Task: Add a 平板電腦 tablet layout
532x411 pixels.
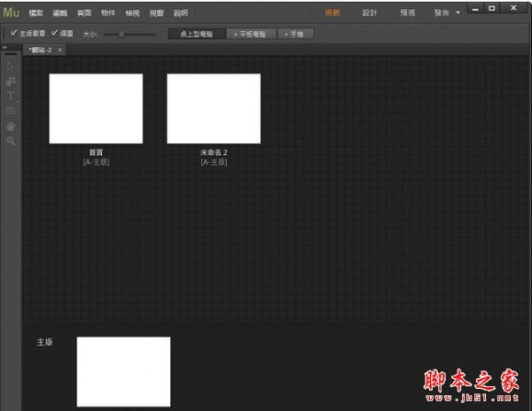Action: pyautogui.click(x=251, y=34)
